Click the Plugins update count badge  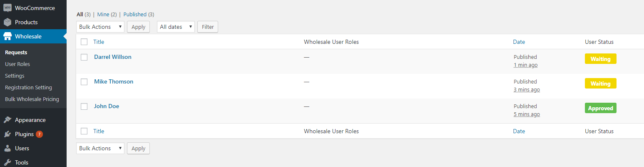tap(39, 134)
